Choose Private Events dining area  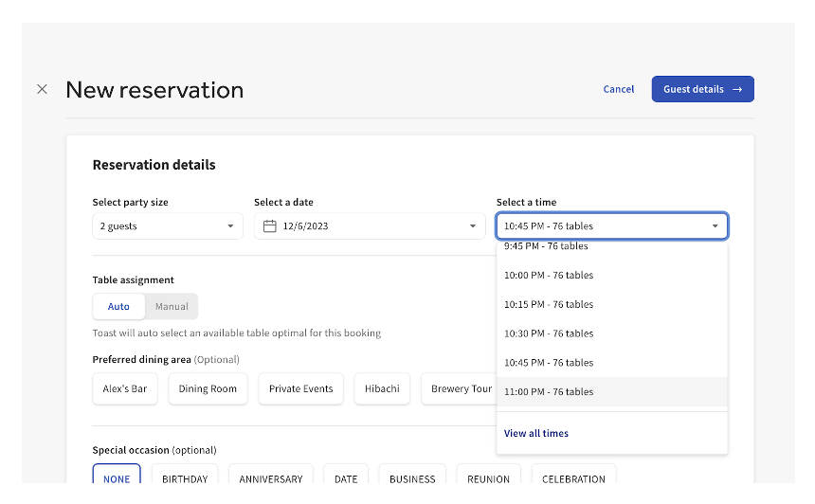point(300,389)
